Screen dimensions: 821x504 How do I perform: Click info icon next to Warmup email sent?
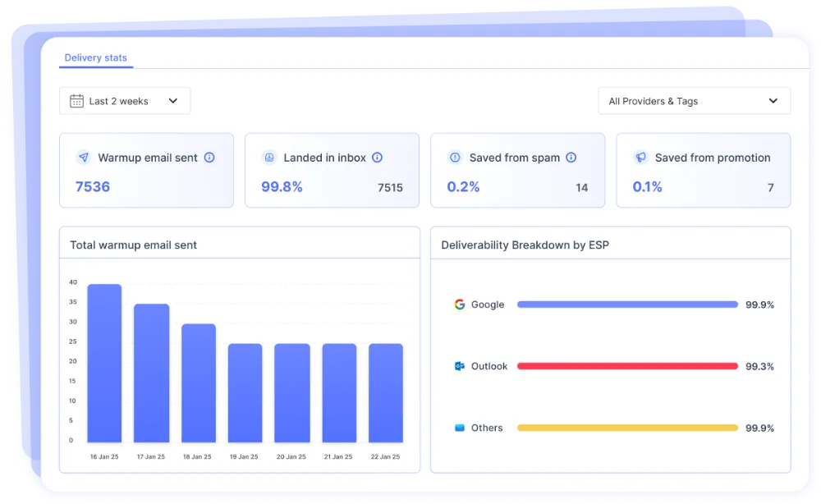[x=209, y=158]
